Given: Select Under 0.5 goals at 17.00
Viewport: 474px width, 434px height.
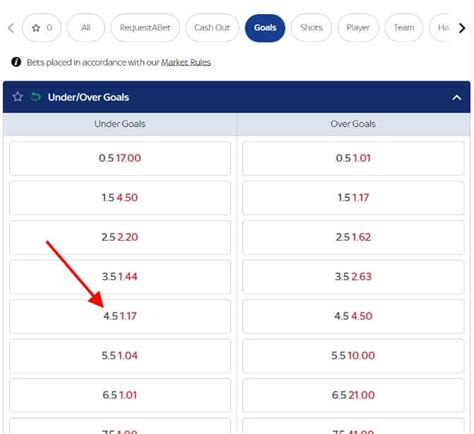Looking at the screenshot, I should pos(120,158).
